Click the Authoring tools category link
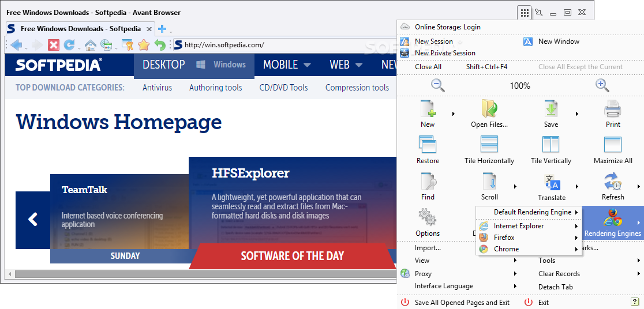 216,88
